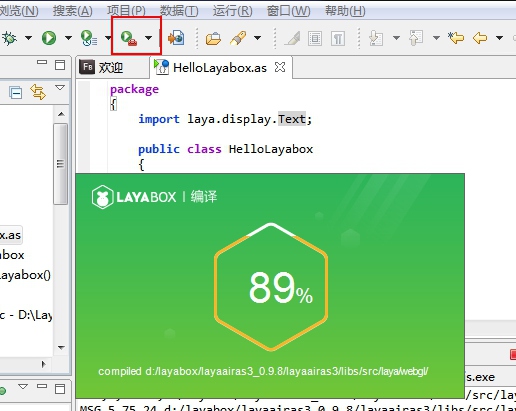This screenshot has width=516, height=411.
Task: Click the marker pen toolbar icon
Action: pos(238,38)
